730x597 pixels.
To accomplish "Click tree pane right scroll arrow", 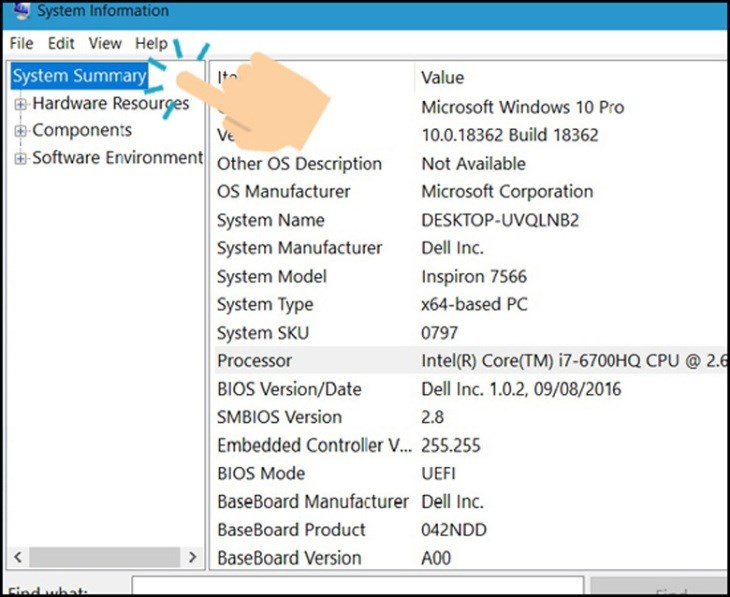I will pyautogui.click(x=192, y=556).
